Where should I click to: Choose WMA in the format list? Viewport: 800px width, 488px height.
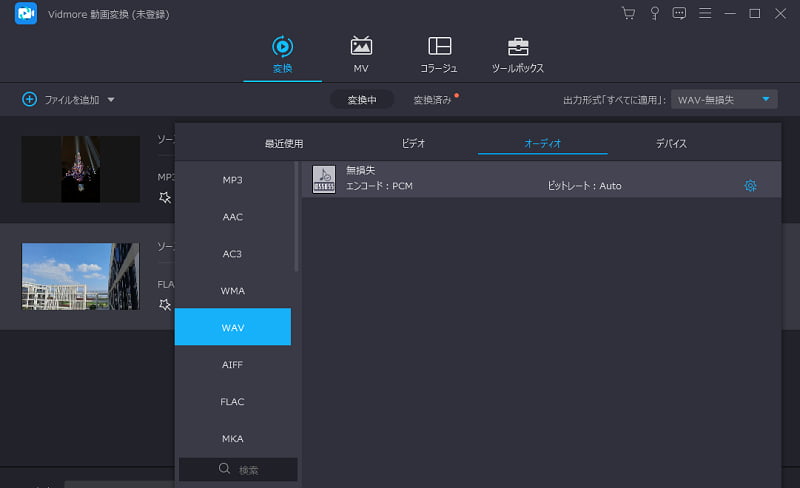point(233,290)
